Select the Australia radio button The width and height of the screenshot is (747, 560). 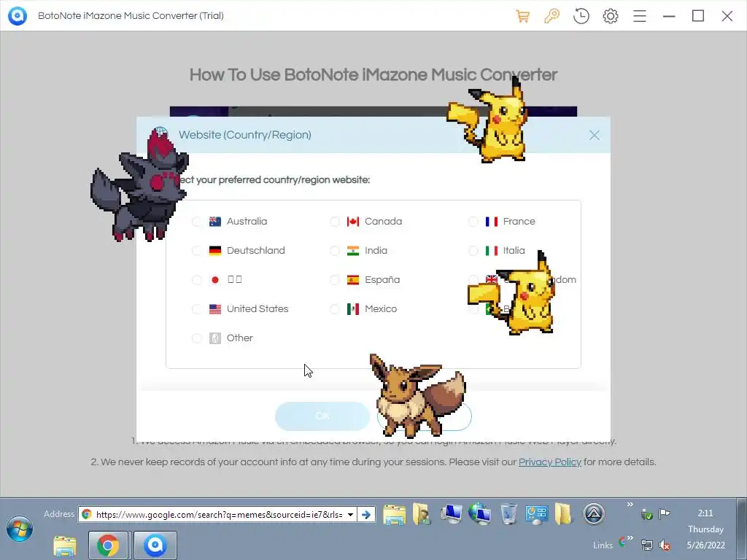point(196,222)
